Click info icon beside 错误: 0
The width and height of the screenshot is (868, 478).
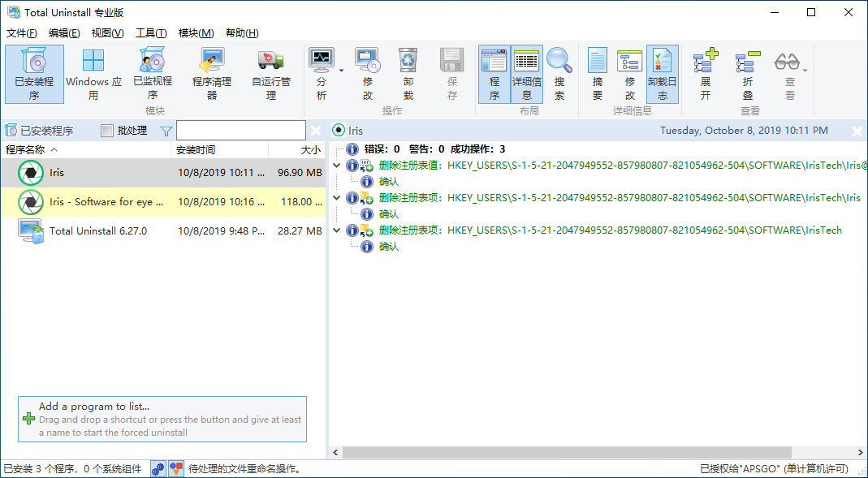click(x=352, y=149)
